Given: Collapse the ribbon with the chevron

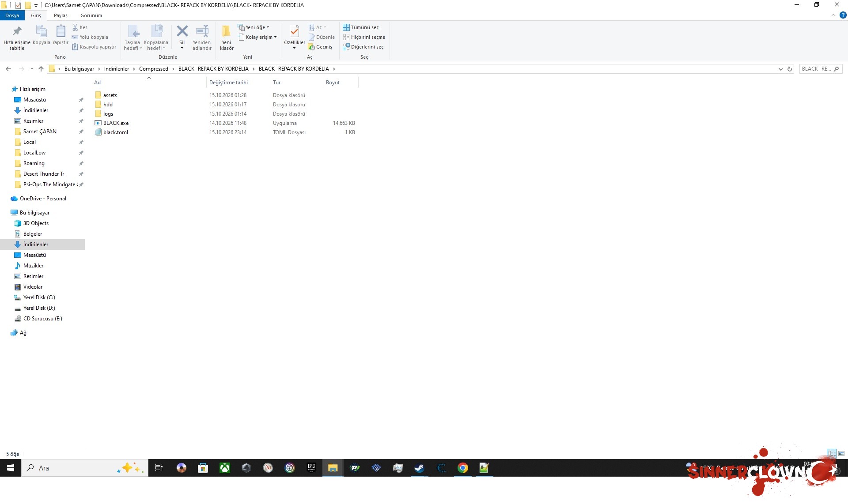Looking at the screenshot, I should click(x=833, y=15).
